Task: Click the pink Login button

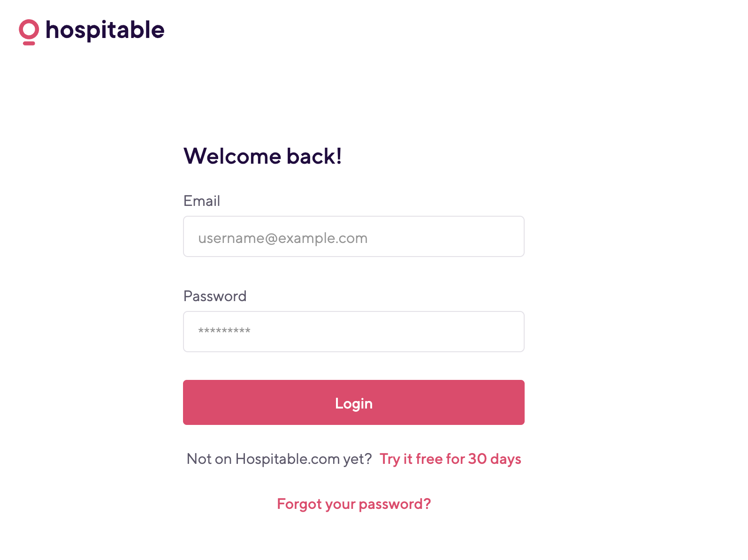Action: tap(354, 402)
